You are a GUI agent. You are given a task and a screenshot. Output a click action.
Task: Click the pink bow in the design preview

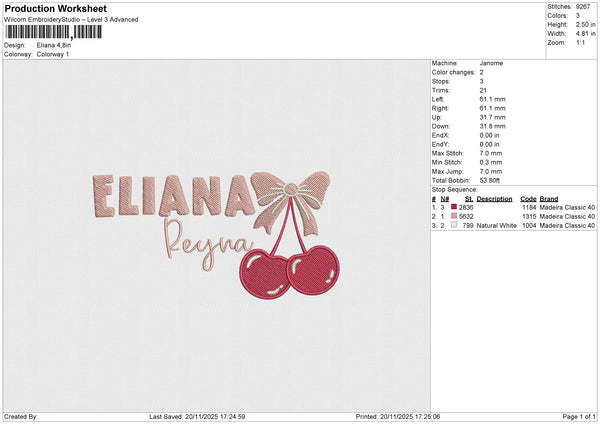click(291, 203)
